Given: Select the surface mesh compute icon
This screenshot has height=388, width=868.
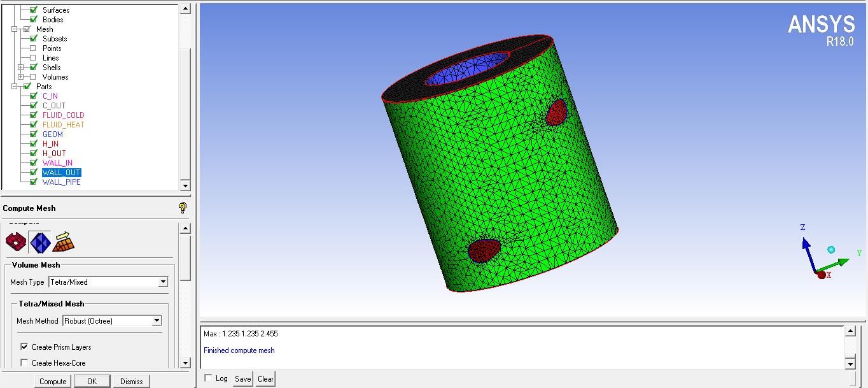Looking at the screenshot, I should point(16,242).
